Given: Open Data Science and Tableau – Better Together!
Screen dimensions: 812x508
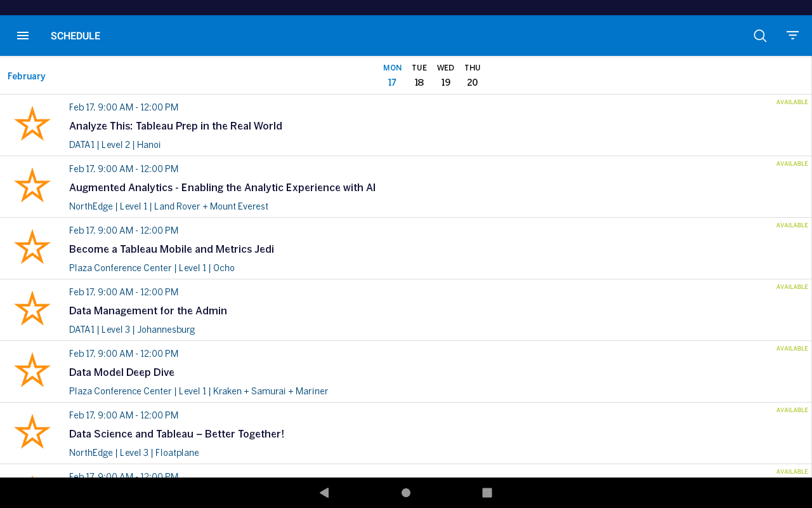Looking at the screenshot, I should [176, 434].
